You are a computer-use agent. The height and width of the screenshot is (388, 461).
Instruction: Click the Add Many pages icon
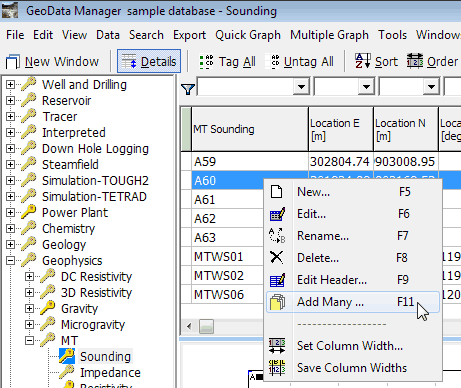277,302
